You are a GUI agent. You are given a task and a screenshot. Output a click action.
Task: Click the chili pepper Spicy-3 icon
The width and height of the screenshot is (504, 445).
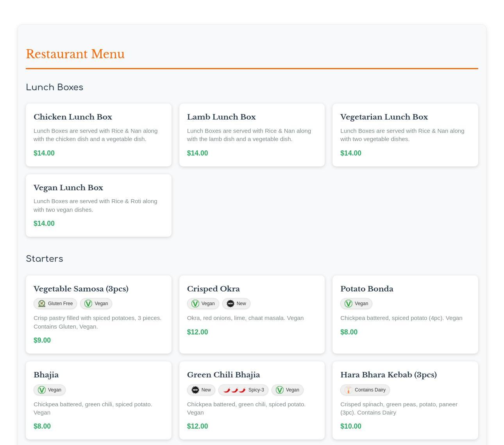[x=234, y=390]
